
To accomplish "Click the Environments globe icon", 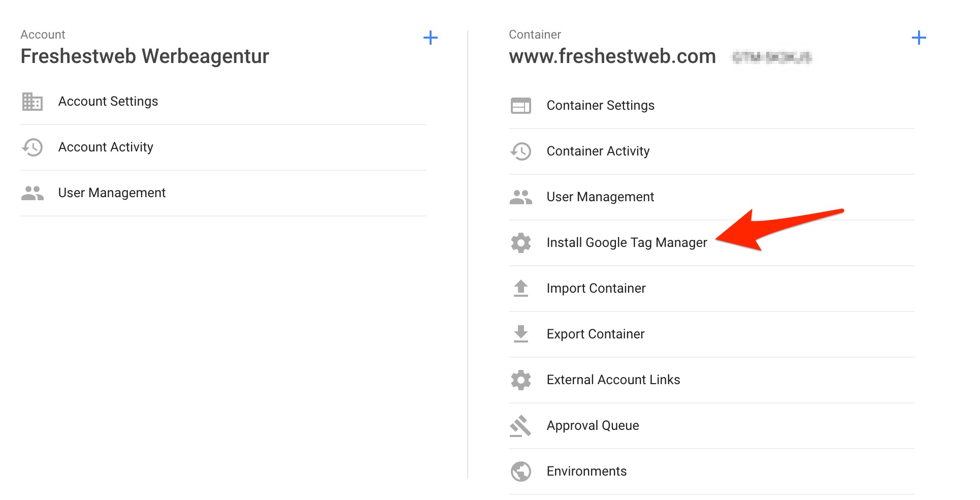I will coord(521,472).
